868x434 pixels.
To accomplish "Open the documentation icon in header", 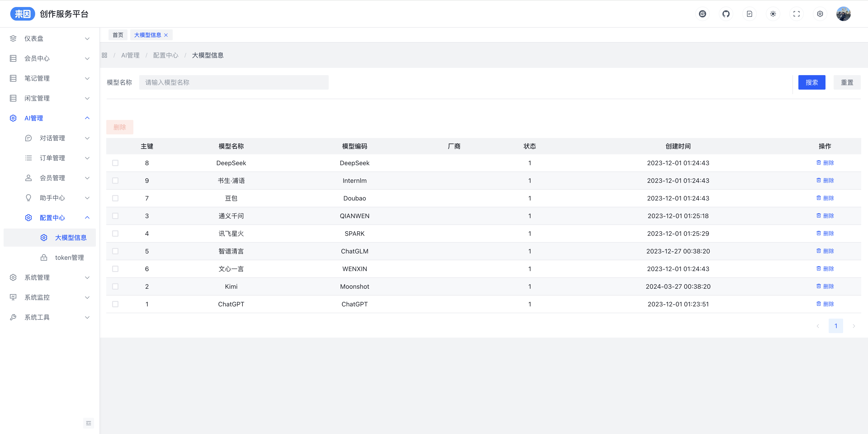I will click(749, 14).
